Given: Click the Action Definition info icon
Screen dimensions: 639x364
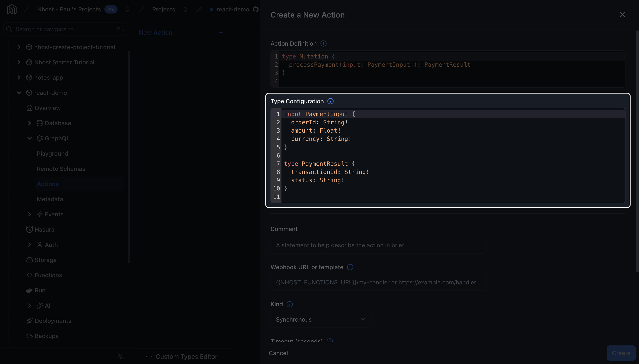Looking at the screenshot, I should click(x=324, y=43).
